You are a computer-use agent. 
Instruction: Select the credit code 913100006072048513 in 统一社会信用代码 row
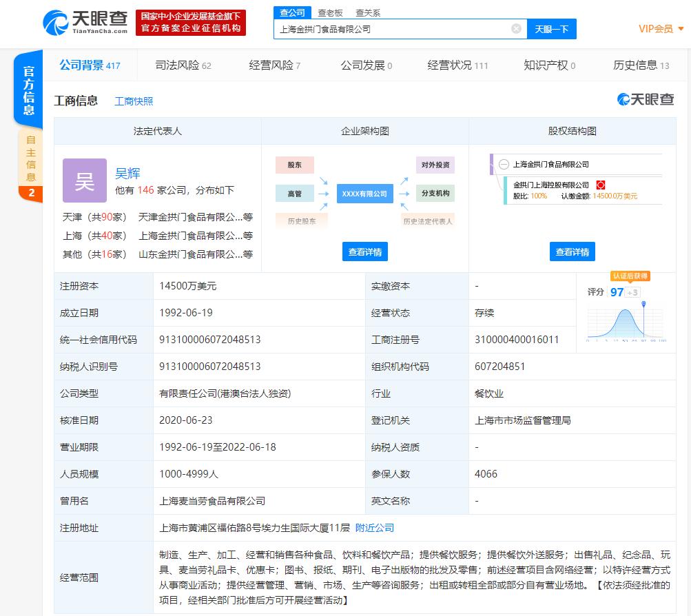209,340
